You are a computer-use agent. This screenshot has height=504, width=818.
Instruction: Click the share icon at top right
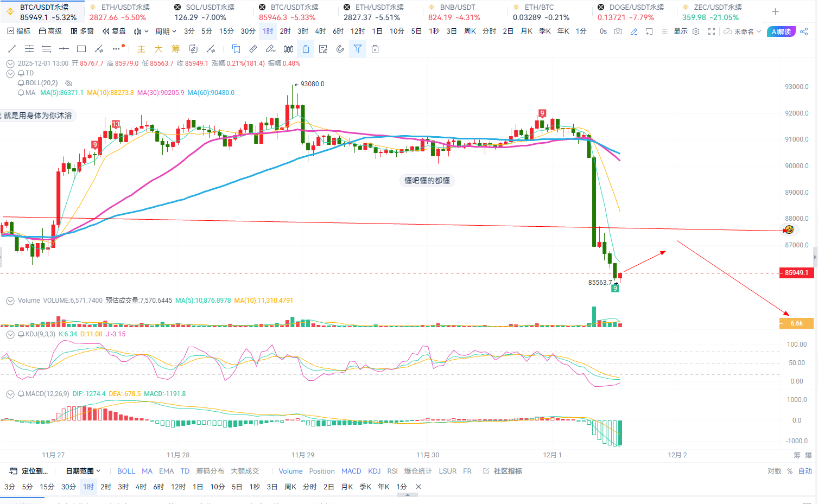point(804,31)
